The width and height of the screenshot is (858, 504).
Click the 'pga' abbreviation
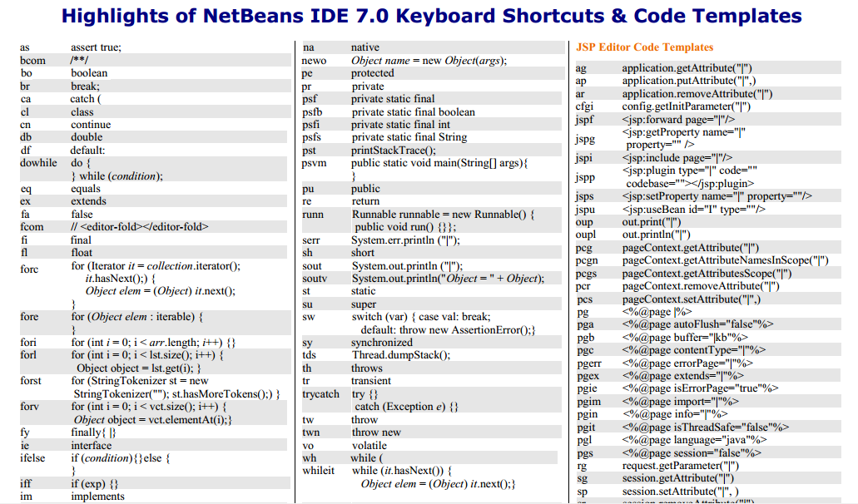585,324
